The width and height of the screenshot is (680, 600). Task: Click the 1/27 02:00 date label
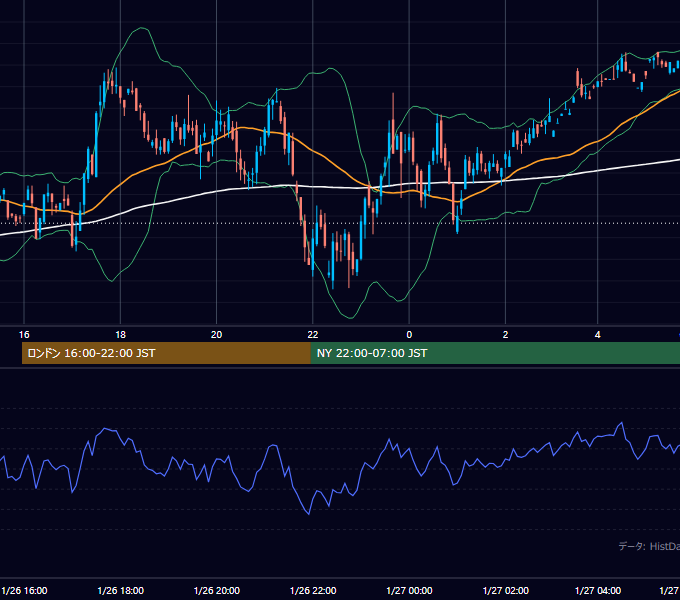[x=505, y=590]
